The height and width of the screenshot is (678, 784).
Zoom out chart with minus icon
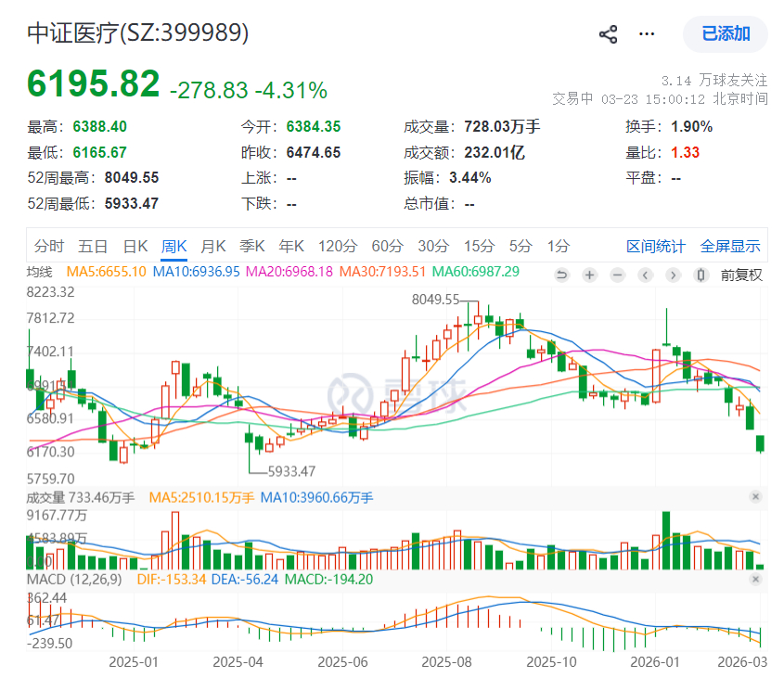[x=618, y=275]
